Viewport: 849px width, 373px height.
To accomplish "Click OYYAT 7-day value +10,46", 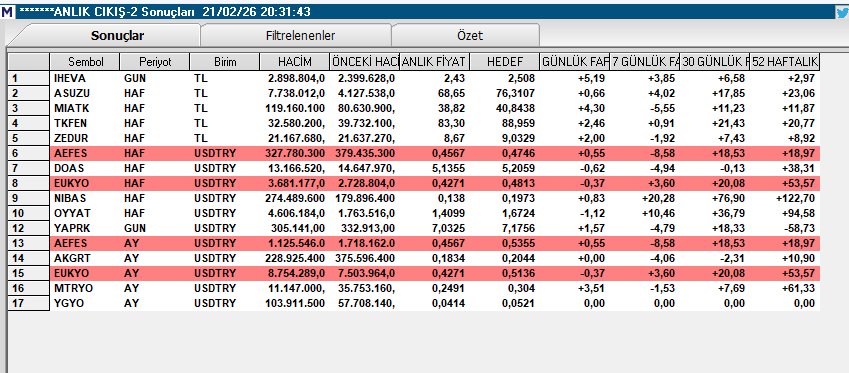I will (658, 213).
